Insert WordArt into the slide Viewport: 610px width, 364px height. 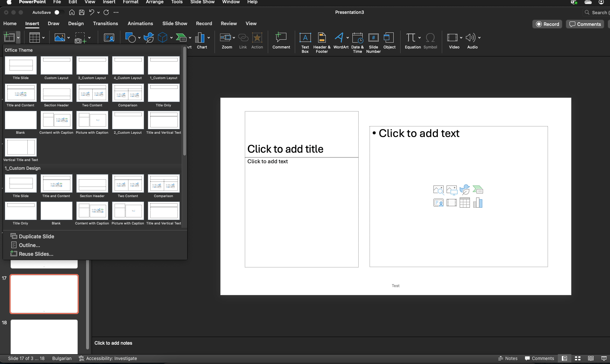click(339, 40)
